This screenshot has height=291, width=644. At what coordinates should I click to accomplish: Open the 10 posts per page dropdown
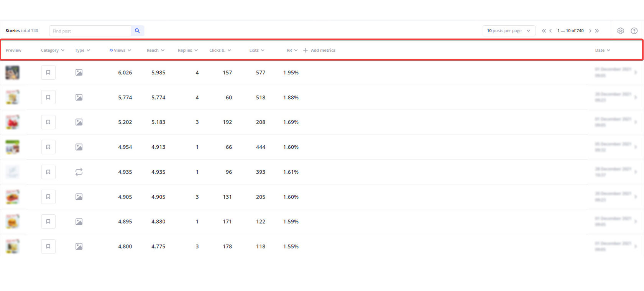point(508,31)
